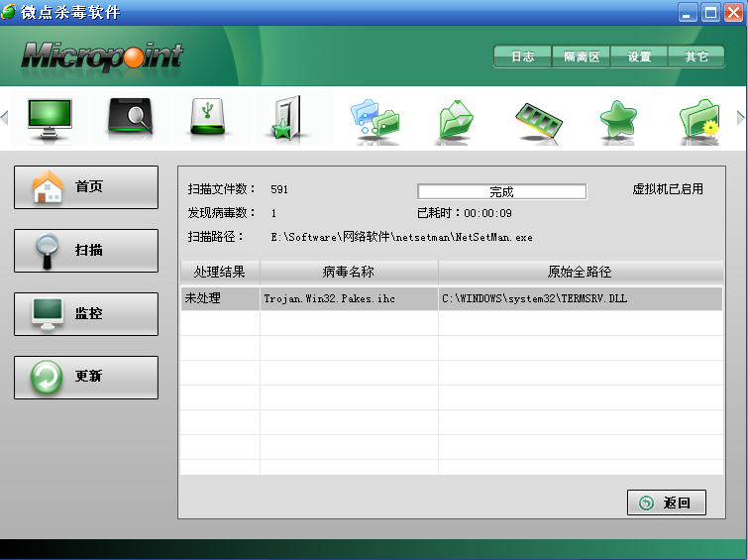Select the memory RAM scan icon
This screenshot has width=748, height=560.
[539, 120]
